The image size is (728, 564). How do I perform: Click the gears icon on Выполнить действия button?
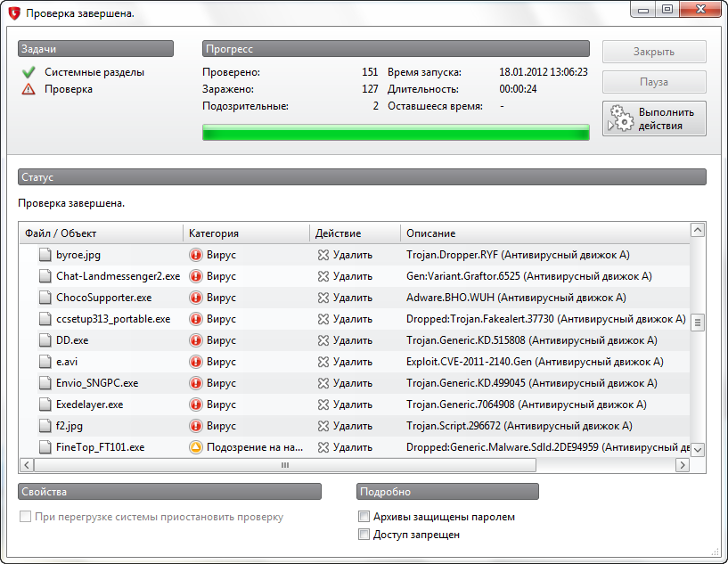[x=620, y=119]
